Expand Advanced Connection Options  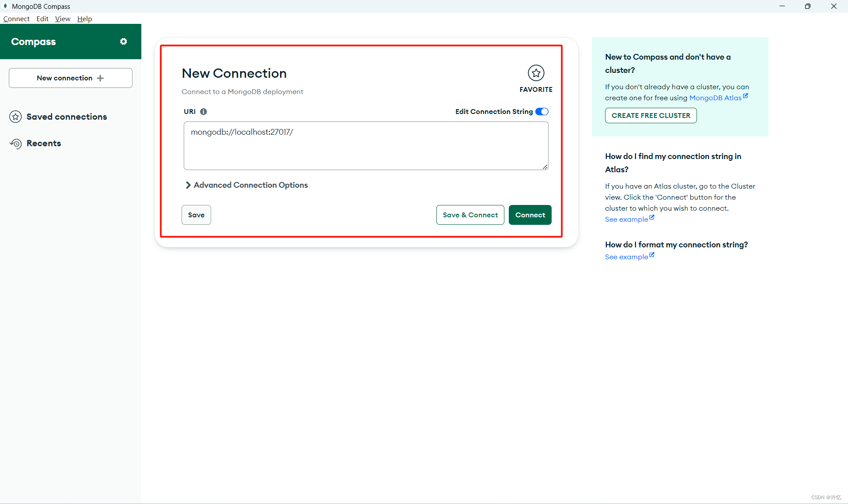coord(246,185)
